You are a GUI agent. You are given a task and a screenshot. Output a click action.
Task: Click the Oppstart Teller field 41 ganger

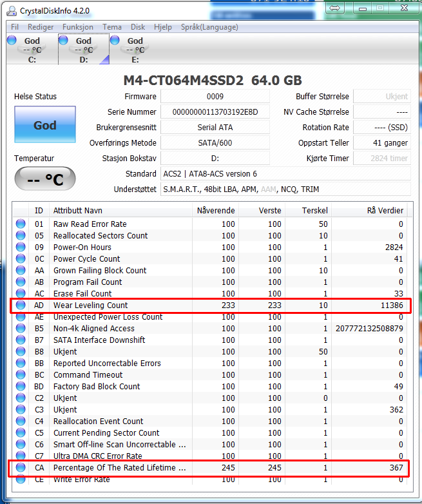click(x=382, y=142)
